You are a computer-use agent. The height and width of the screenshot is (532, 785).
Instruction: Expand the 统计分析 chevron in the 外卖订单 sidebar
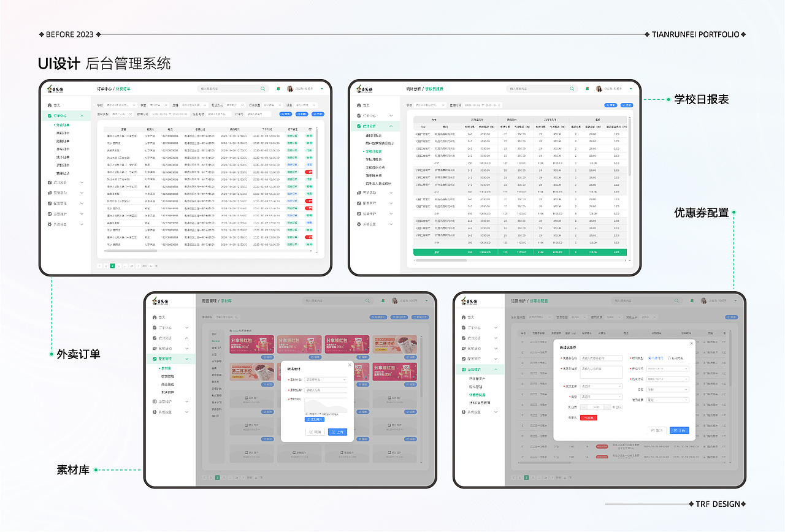(82, 182)
